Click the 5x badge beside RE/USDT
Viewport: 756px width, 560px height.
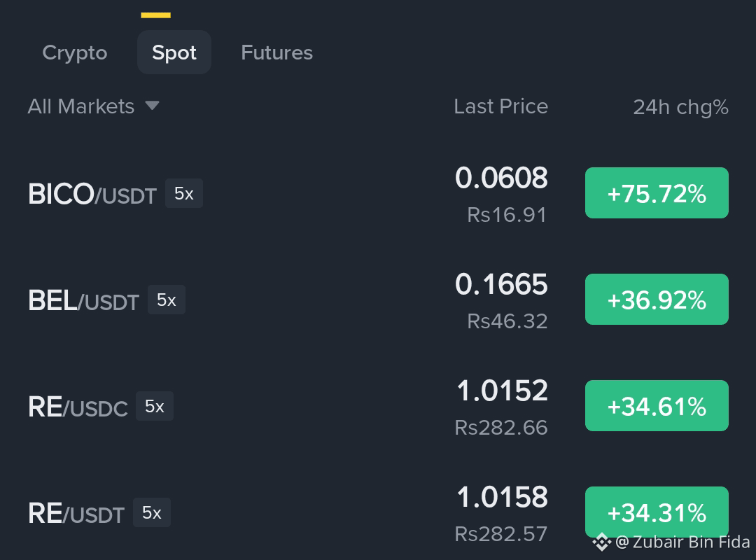point(151,512)
